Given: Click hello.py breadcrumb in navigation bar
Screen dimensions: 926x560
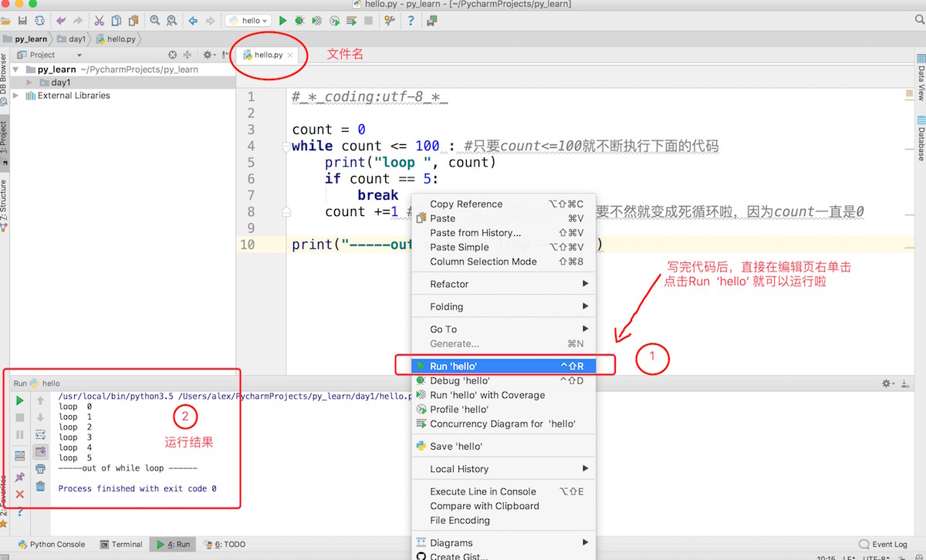Looking at the screenshot, I should pyautogui.click(x=116, y=39).
